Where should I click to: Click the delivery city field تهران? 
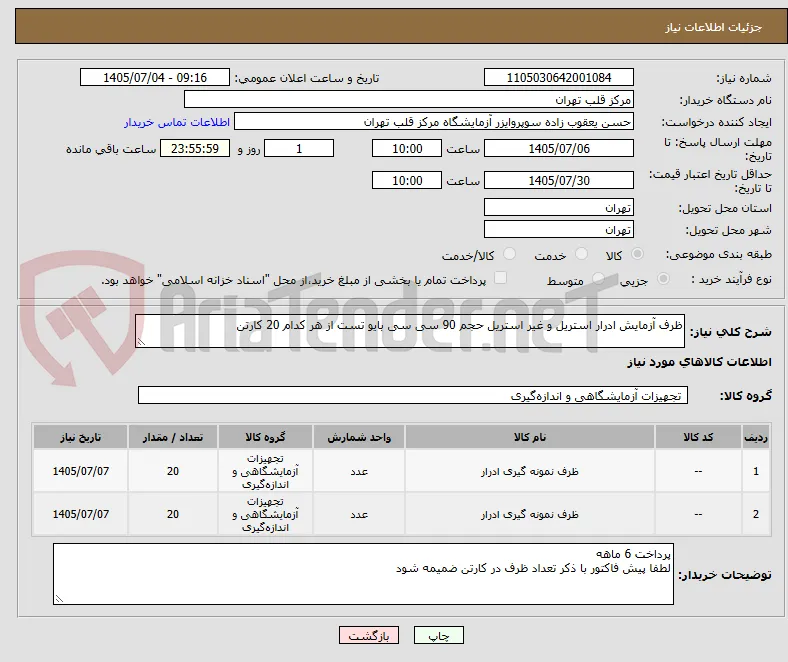pos(558,229)
